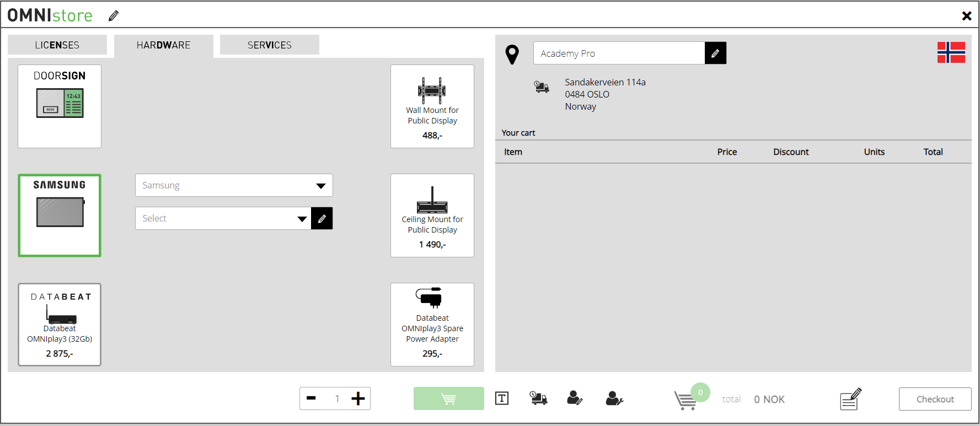Click the Norway country line
This screenshot has height=426, width=980.
[580, 106]
